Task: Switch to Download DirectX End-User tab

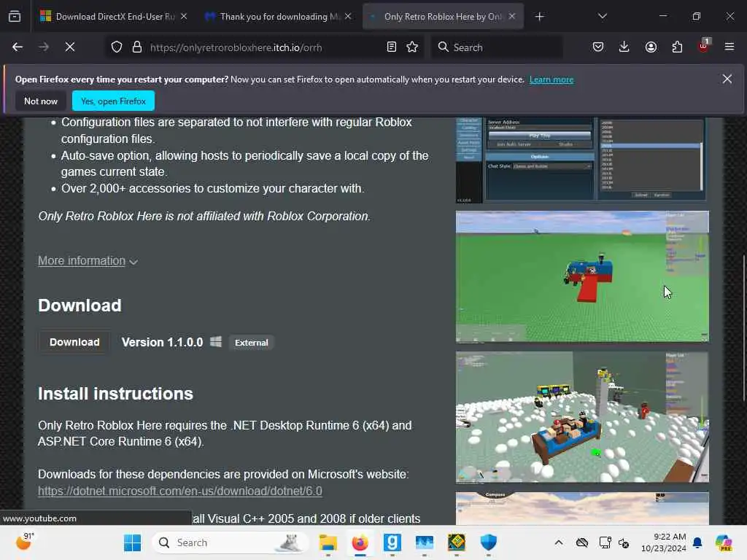Action: pyautogui.click(x=113, y=17)
